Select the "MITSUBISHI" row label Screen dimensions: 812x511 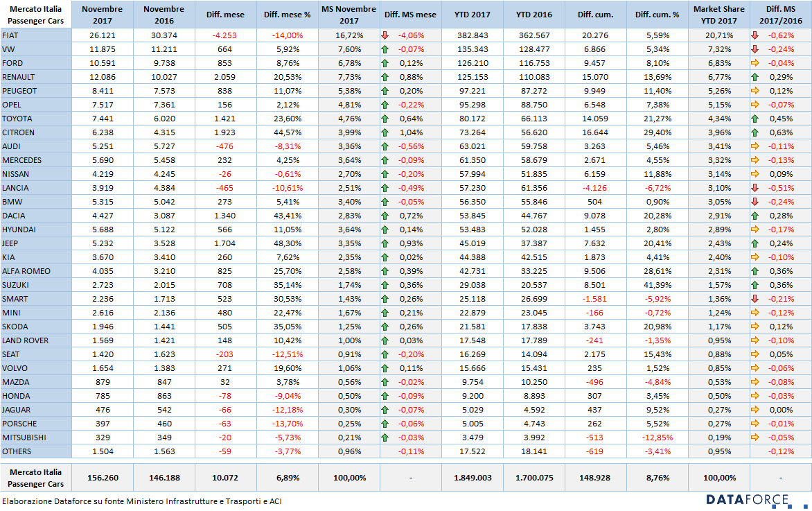click(24, 438)
